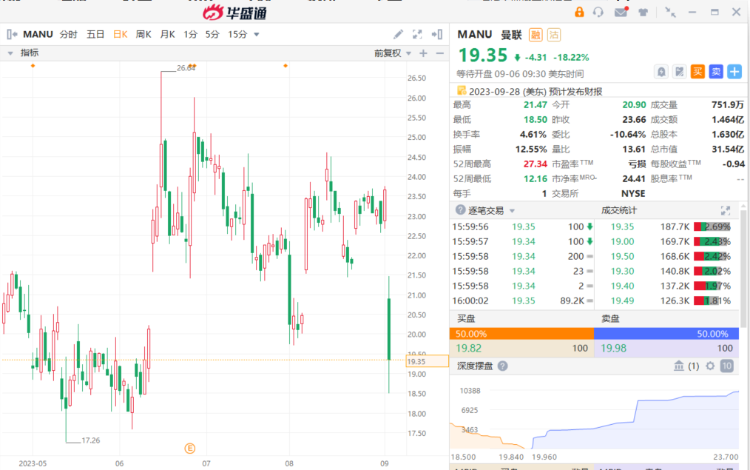
Task: Click the 买盘 header label
Action: click(466, 318)
